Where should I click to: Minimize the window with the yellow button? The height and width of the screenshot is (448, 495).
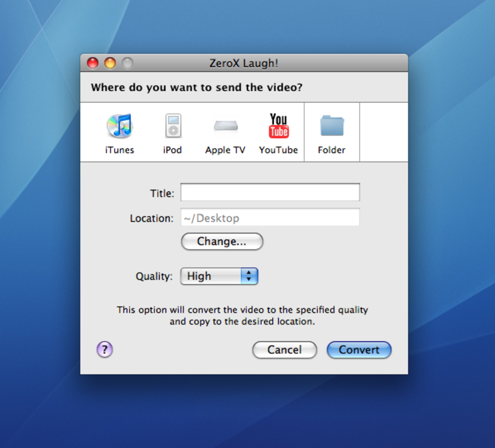point(110,63)
